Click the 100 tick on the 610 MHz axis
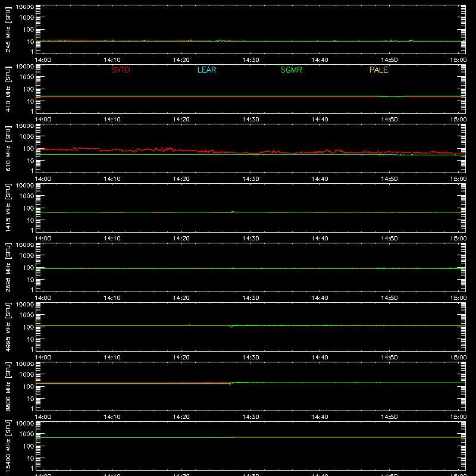This screenshot has width=476, height=476. 29,149
